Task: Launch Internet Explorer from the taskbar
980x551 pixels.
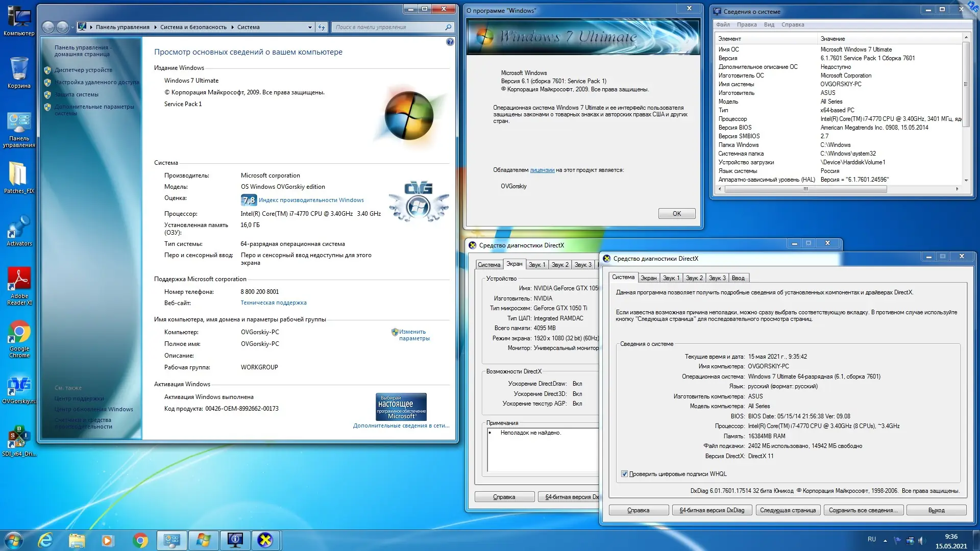Action: (45, 540)
